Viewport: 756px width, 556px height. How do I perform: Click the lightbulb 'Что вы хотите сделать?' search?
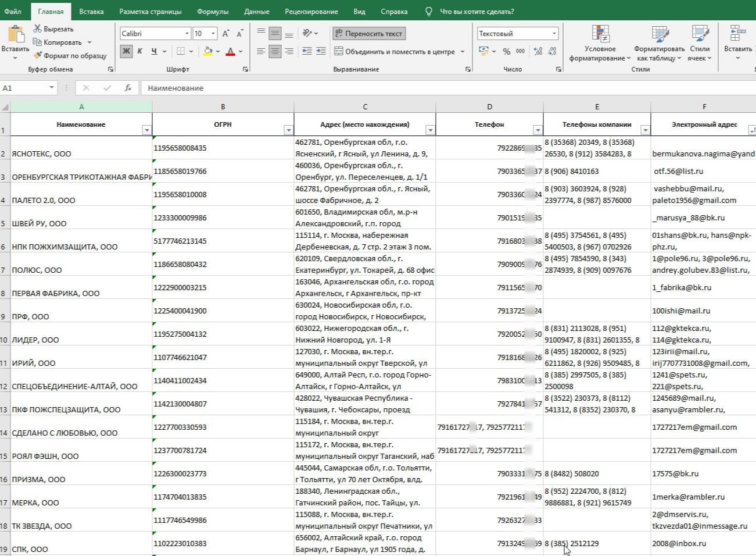(470, 11)
